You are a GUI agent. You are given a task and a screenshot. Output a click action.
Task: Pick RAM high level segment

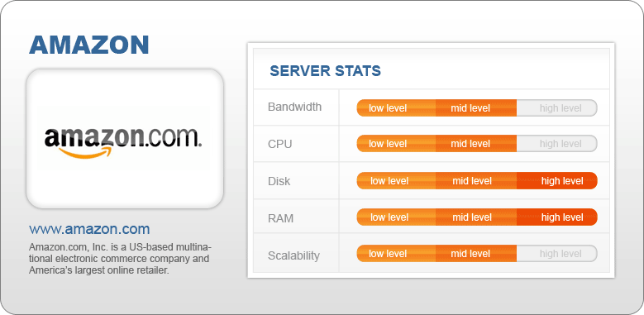click(x=557, y=217)
